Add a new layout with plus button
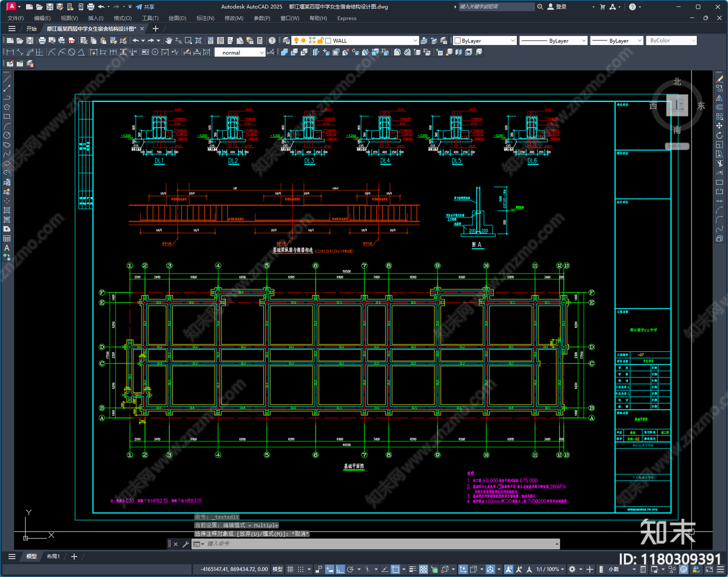This screenshot has width=728, height=577. pyautogui.click(x=74, y=556)
